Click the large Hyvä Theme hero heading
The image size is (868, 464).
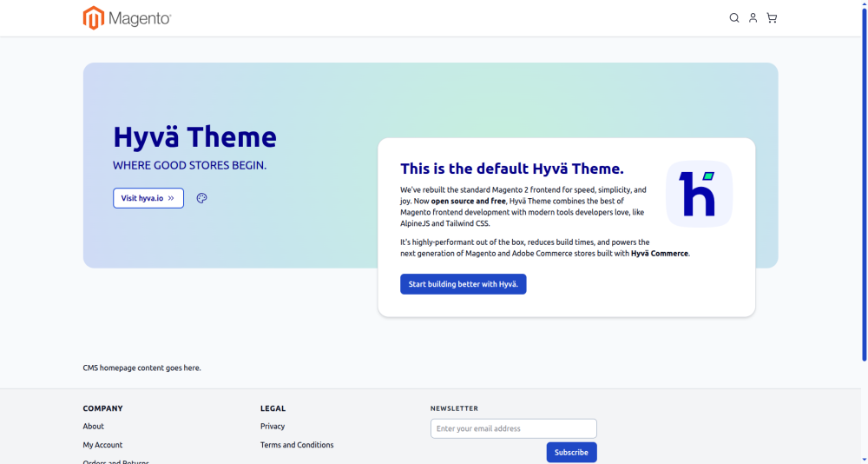pos(194,137)
